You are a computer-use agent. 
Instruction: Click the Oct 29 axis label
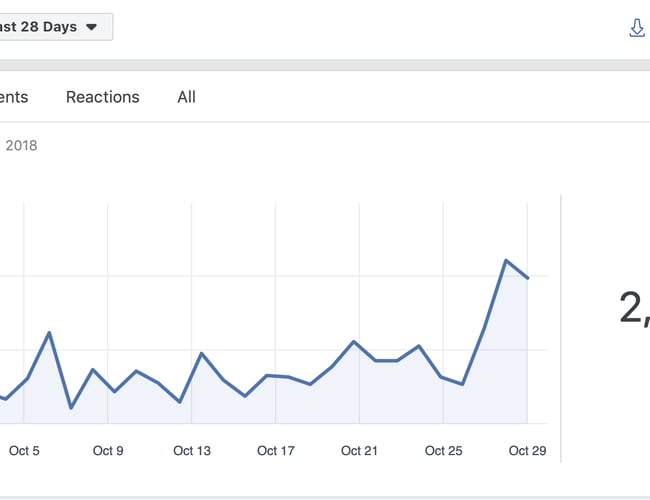click(527, 451)
